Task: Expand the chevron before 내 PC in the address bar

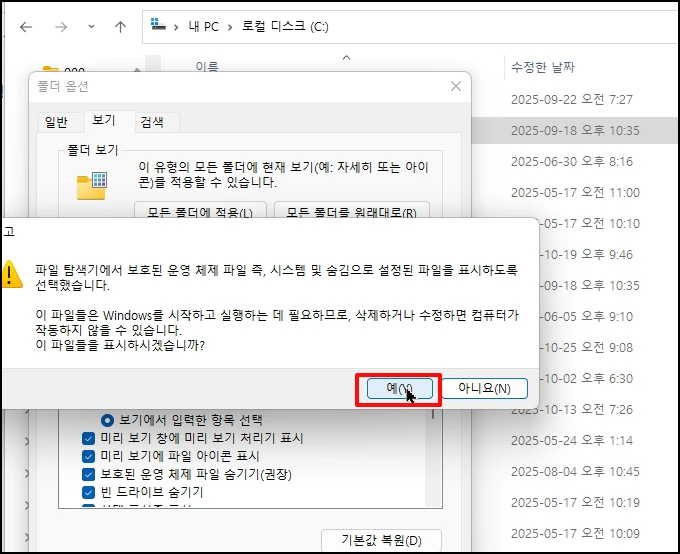Action: pyautogui.click(x=176, y=27)
